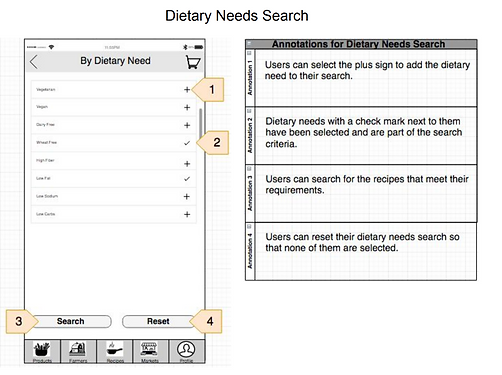Uncheck the Wheat Free check mark
Viewport: 502px width, 375px height.
coord(187,143)
